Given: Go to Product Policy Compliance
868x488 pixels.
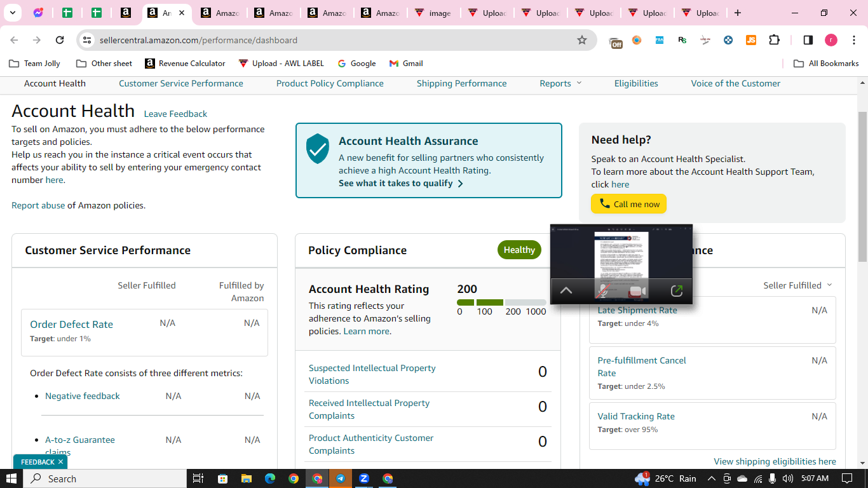Looking at the screenshot, I should click(330, 83).
